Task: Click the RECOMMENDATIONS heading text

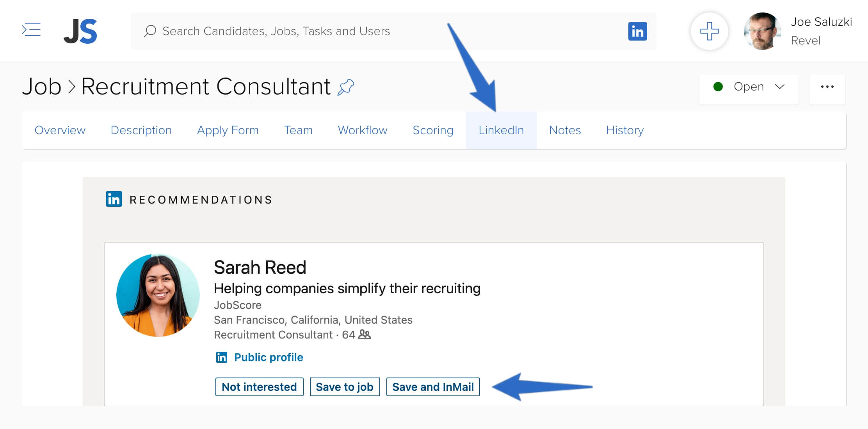Action: (201, 200)
